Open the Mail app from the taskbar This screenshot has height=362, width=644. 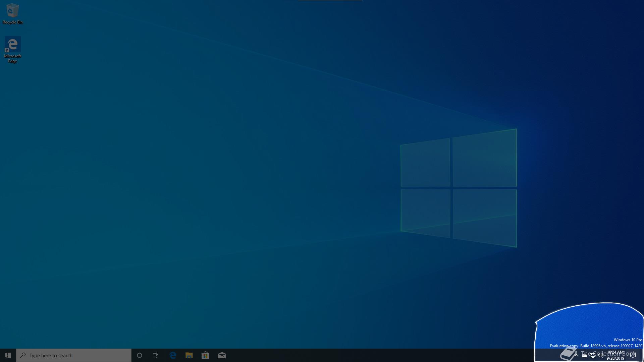click(x=222, y=355)
